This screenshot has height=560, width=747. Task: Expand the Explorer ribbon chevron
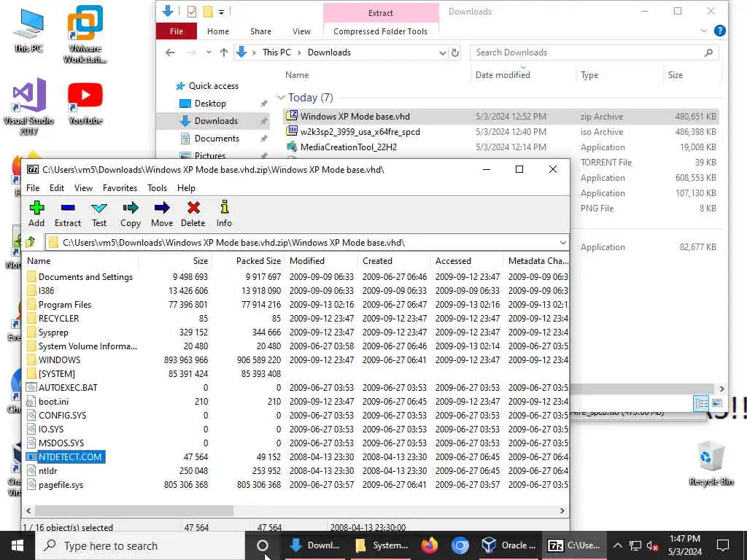pos(704,31)
